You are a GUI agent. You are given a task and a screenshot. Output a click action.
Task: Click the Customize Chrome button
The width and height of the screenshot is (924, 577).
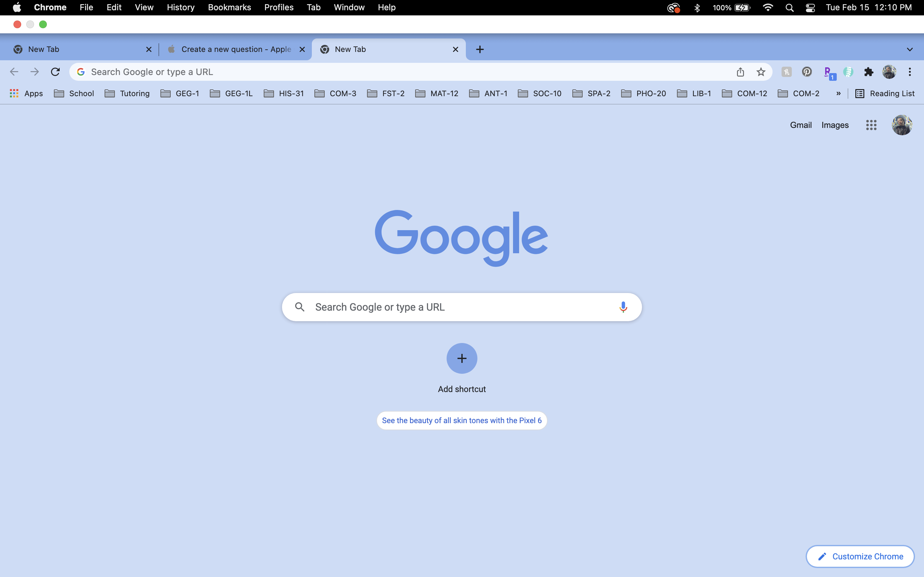860,556
